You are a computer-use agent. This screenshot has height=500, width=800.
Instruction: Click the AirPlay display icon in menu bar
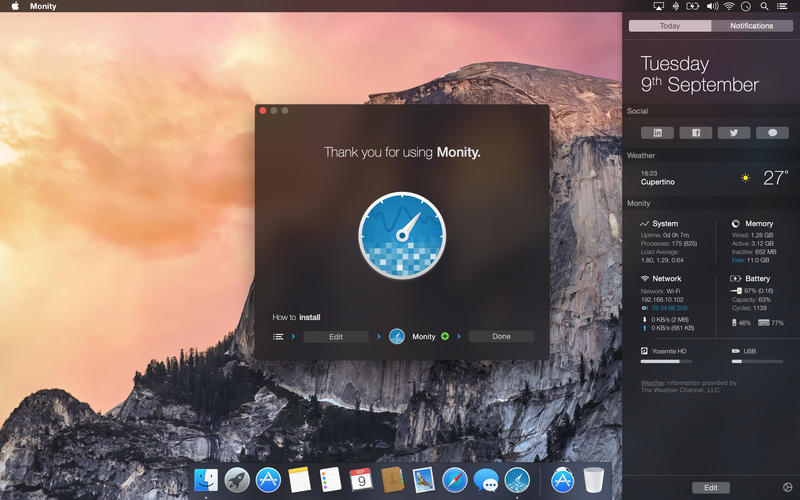tap(659, 6)
